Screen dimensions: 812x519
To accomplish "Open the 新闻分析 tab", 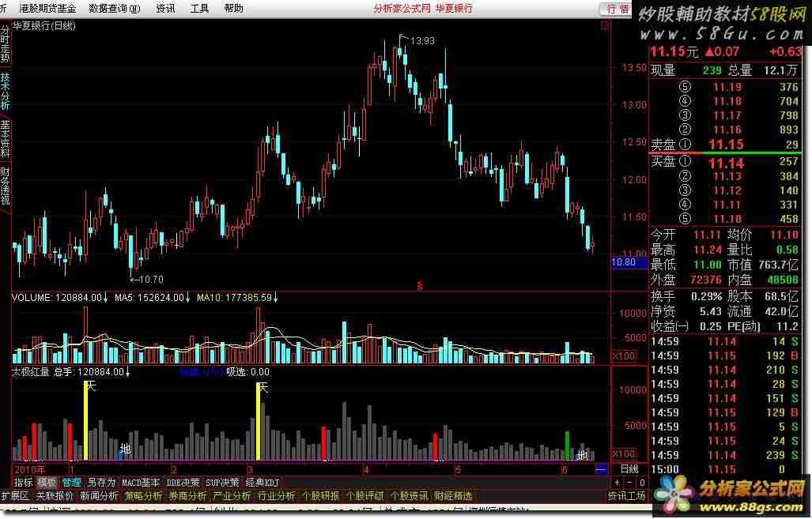I will pos(99,496).
